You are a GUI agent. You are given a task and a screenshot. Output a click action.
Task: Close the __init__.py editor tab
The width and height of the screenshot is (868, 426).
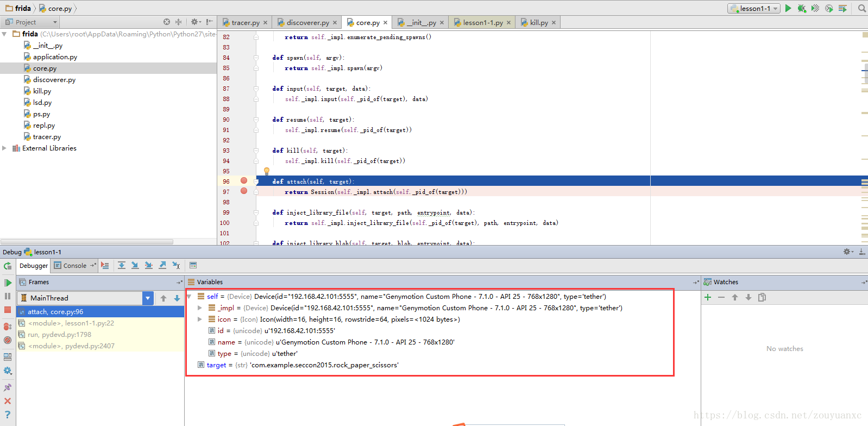tap(442, 23)
